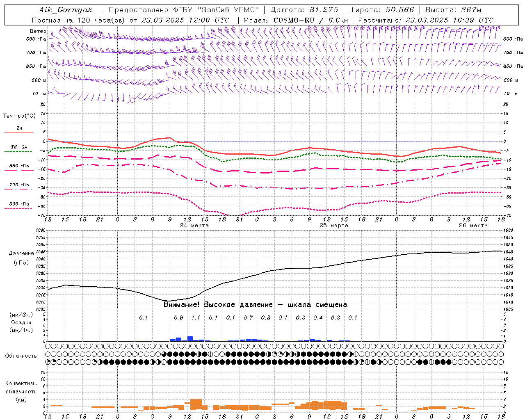Click the Облачность cloudiness label
The width and height of the screenshot is (525, 420).
click(21, 356)
